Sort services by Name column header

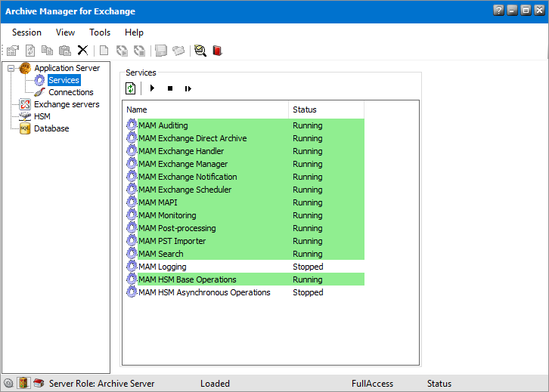(205, 110)
